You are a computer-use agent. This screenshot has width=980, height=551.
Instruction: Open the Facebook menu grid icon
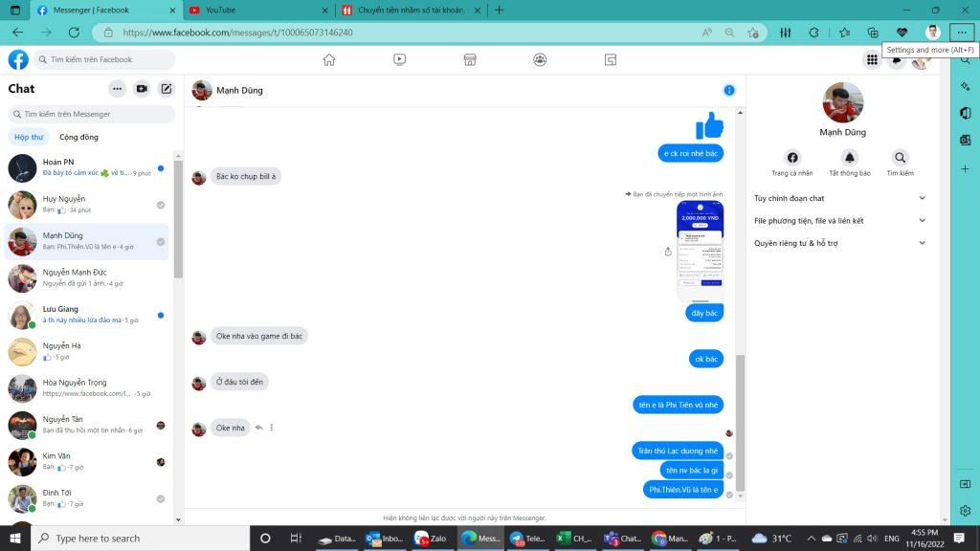click(x=872, y=59)
